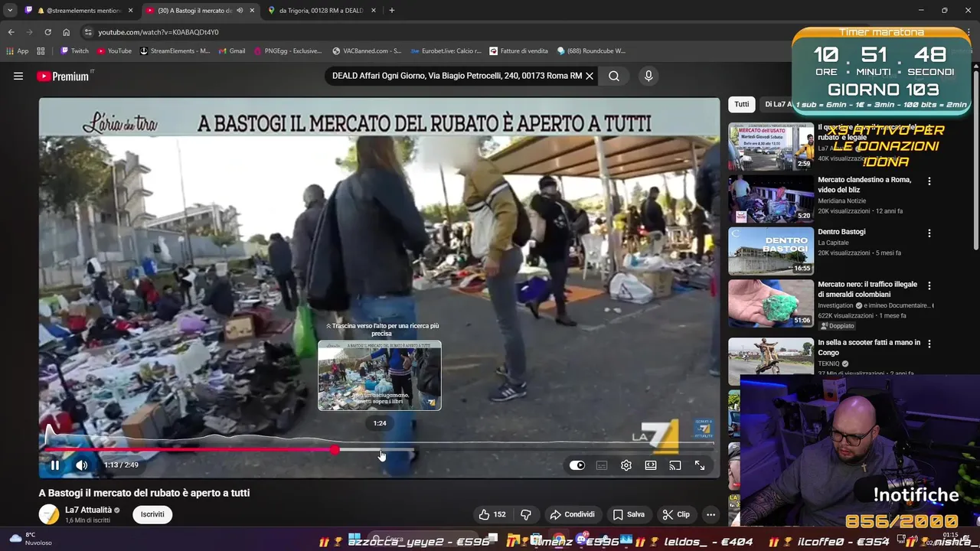Open the StreamElements bookmark
This screenshot has width=980, height=551.
click(x=175, y=51)
